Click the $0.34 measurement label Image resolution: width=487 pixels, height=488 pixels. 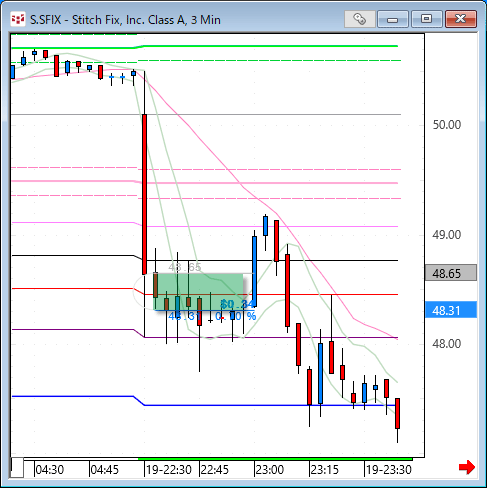(238, 304)
